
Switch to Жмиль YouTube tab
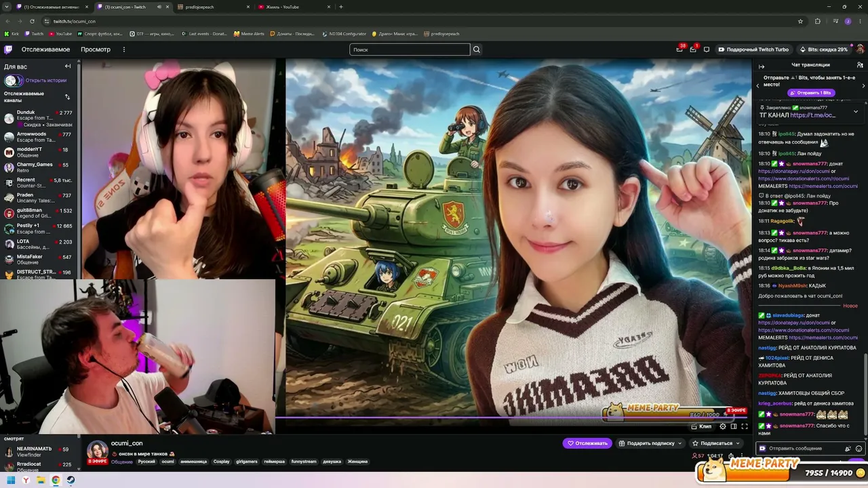293,7
